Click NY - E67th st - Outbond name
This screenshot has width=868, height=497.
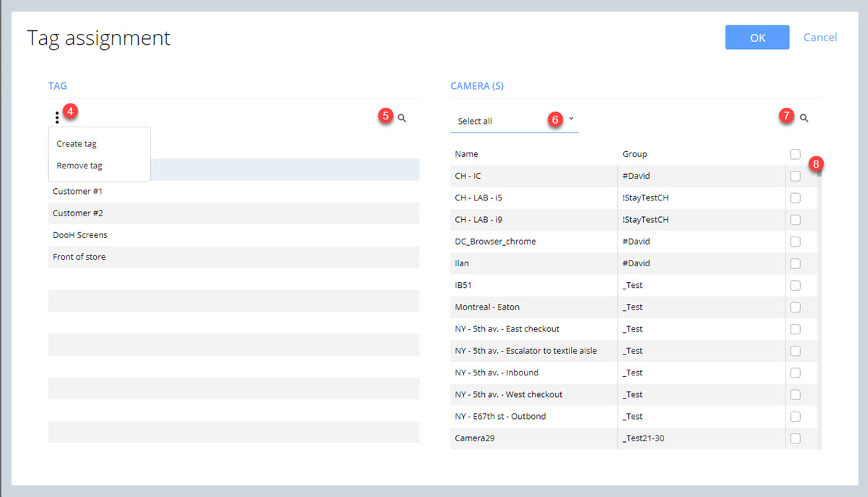500,417
